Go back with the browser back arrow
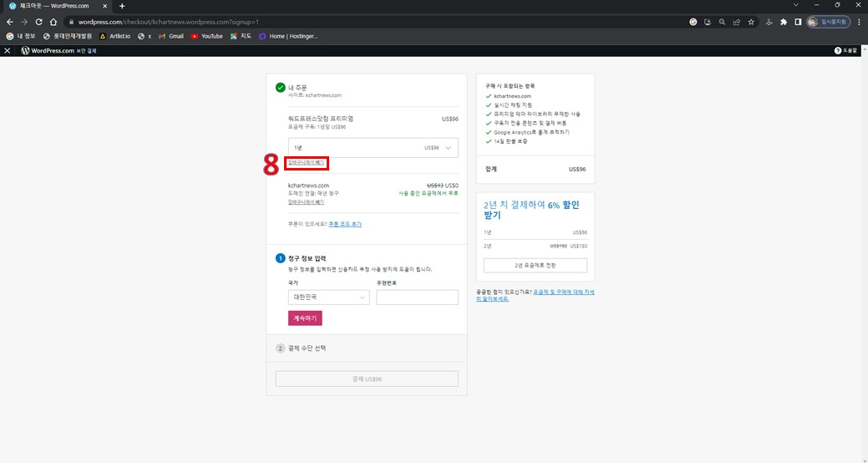The image size is (868, 463). tap(9, 23)
